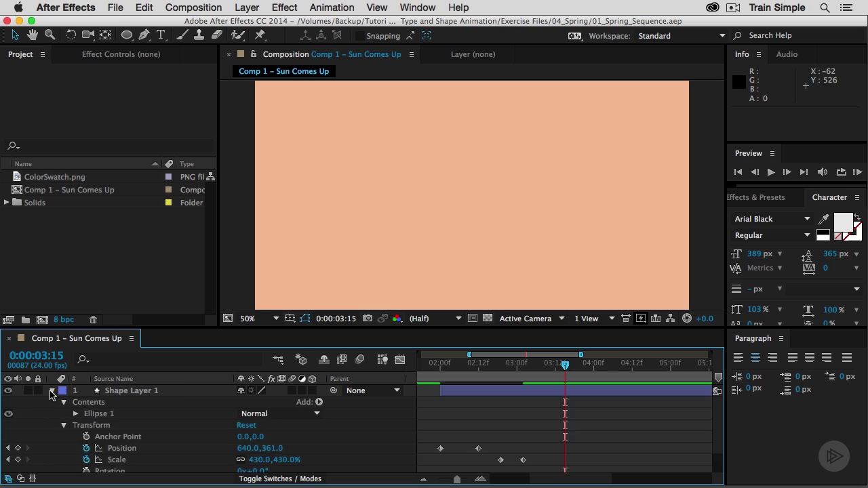Click the timeline search magnifier icon
Image resolution: width=868 pixels, height=488 pixels.
[83, 359]
